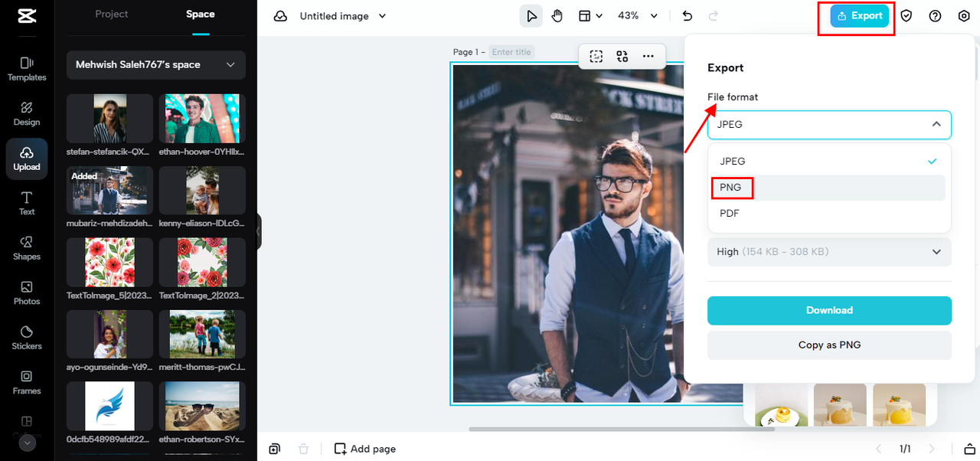
Task: Switch to the Project tab
Action: pyautogui.click(x=112, y=14)
